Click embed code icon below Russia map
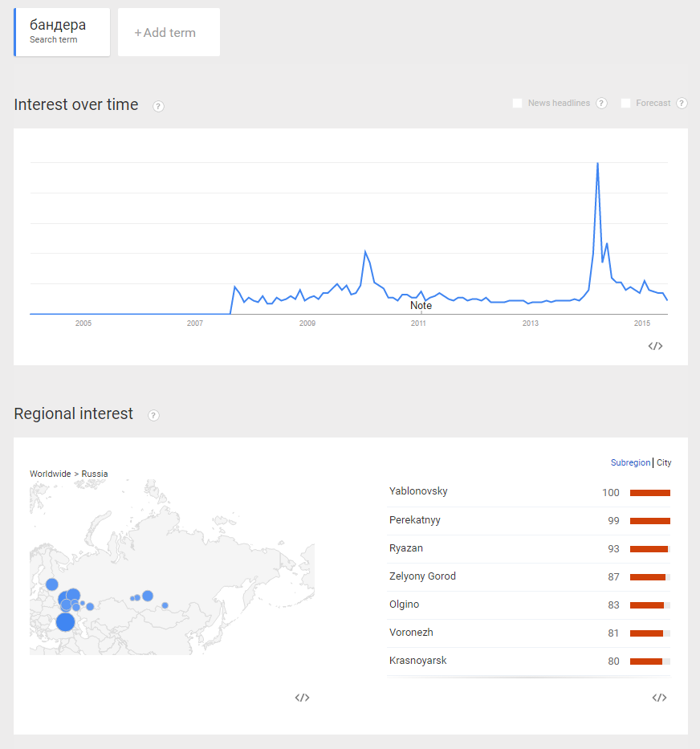The width and height of the screenshot is (700, 749). [x=302, y=698]
